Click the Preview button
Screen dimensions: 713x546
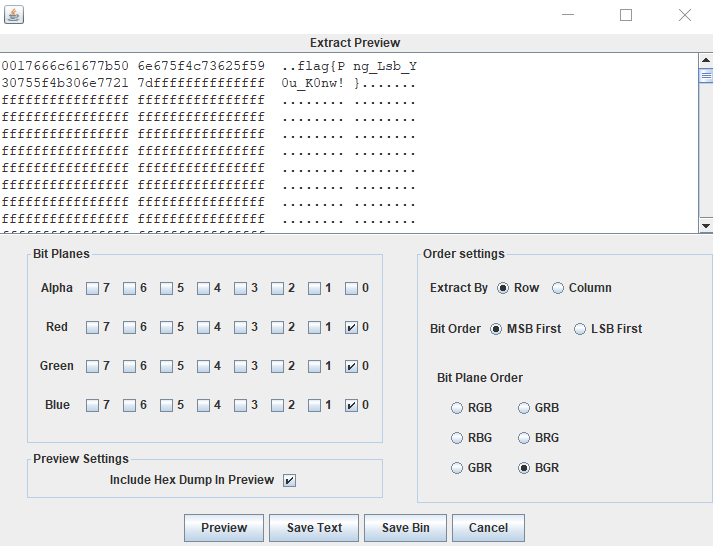tap(224, 528)
